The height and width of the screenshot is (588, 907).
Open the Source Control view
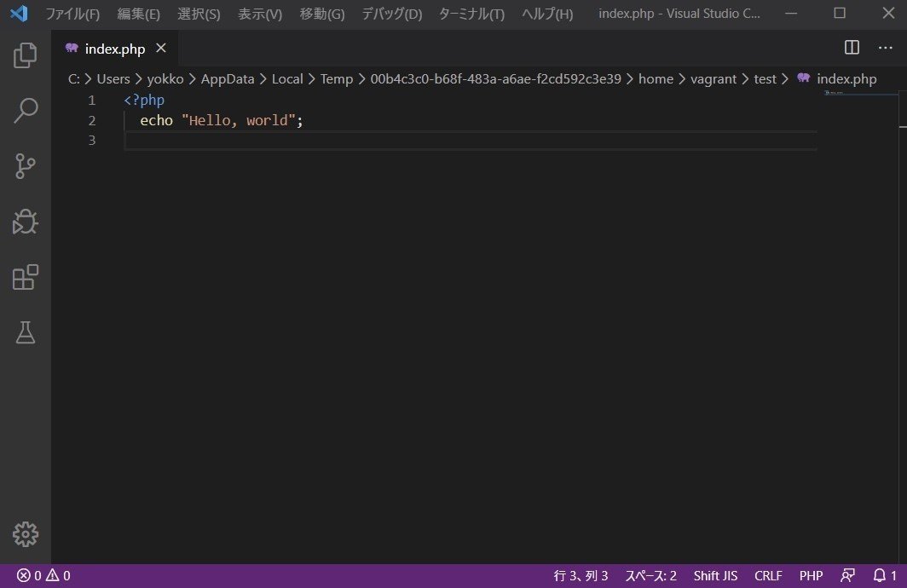pyautogui.click(x=25, y=166)
